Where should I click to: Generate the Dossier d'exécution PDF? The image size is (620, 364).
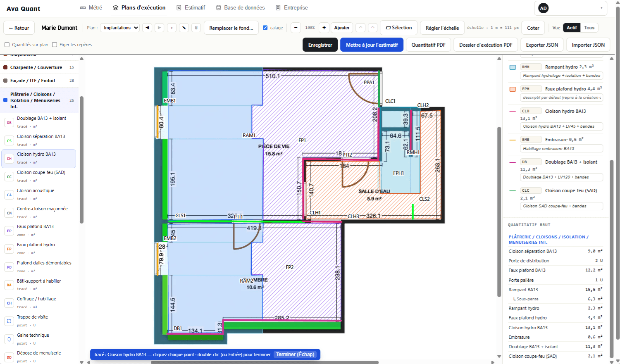[x=486, y=45]
